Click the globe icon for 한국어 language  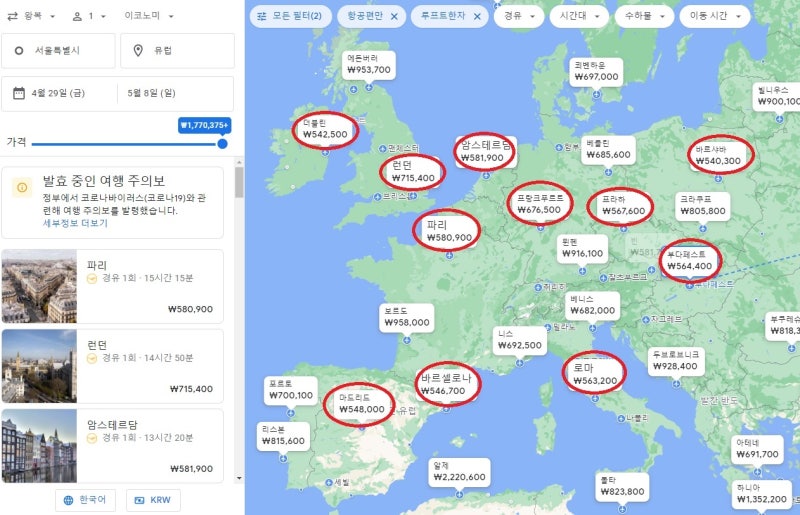tap(68, 499)
